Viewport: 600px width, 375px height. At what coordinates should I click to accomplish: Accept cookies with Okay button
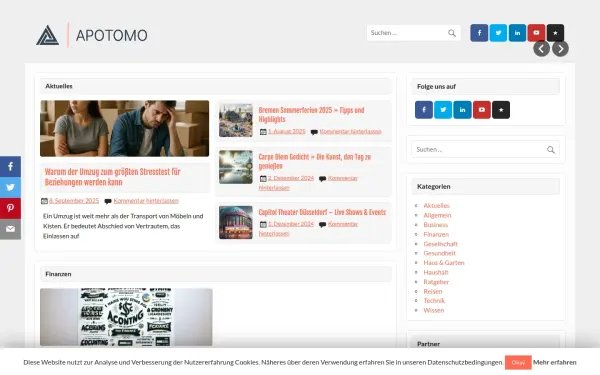click(518, 362)
